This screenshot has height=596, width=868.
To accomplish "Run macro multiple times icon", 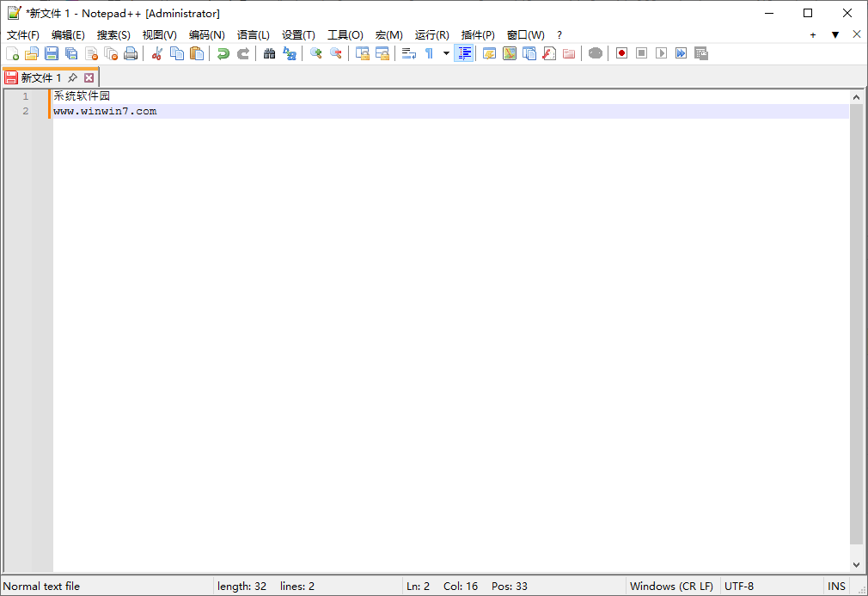I will pos(681,53).
